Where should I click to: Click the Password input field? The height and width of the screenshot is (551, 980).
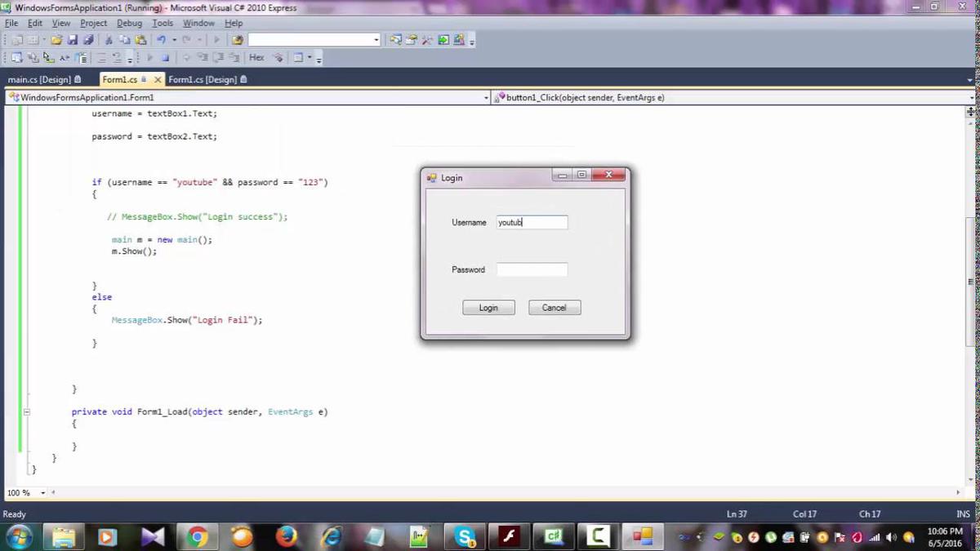[532, 269]
